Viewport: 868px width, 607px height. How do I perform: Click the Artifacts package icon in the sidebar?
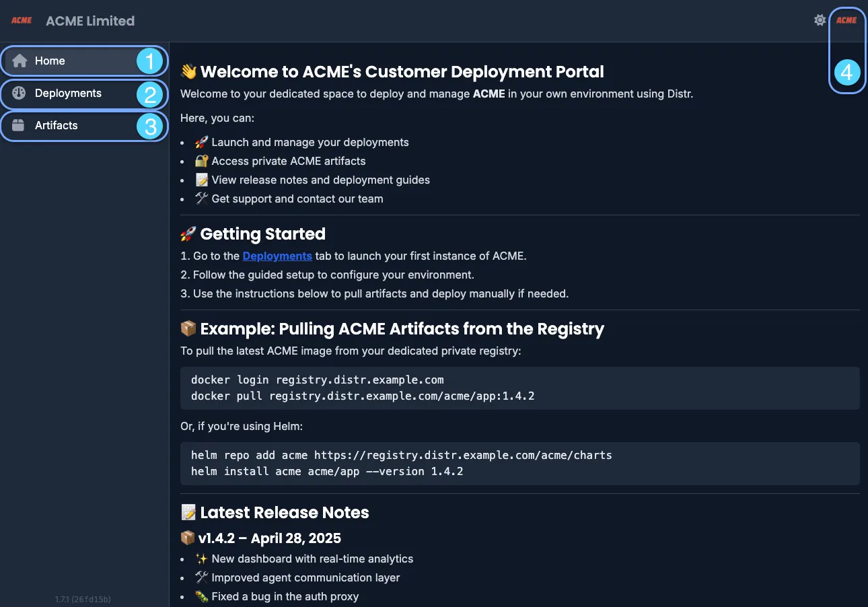coord(20,126)
